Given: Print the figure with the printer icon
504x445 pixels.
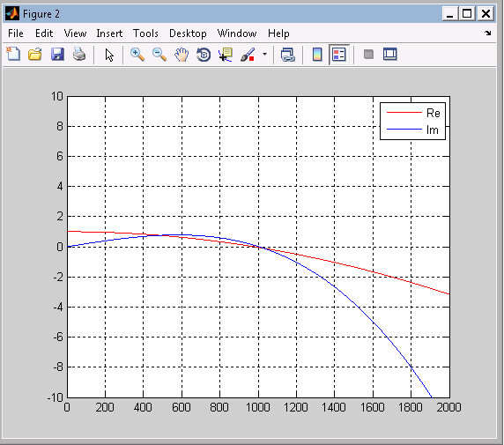Looking at the screenshot, I should 79,55.
